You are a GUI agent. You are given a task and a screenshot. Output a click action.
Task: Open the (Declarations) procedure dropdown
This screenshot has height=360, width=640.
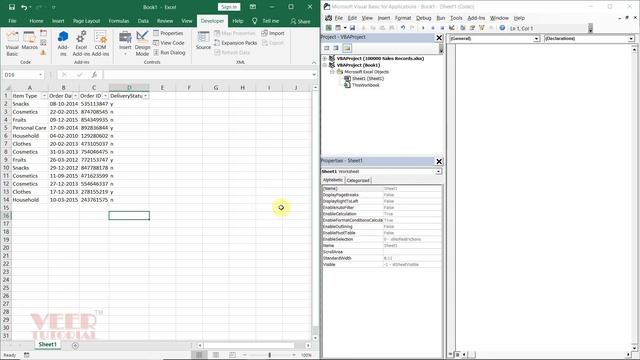[x=631, y=38]
